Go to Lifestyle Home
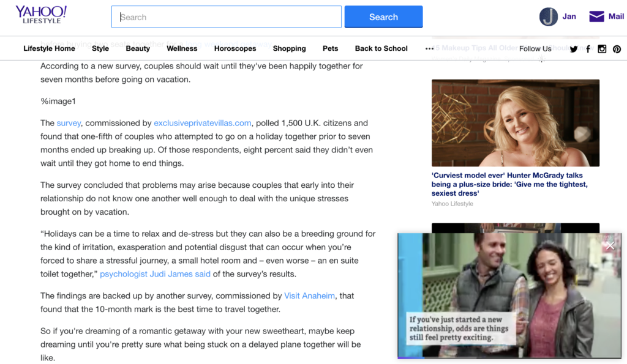 [49, 48]
